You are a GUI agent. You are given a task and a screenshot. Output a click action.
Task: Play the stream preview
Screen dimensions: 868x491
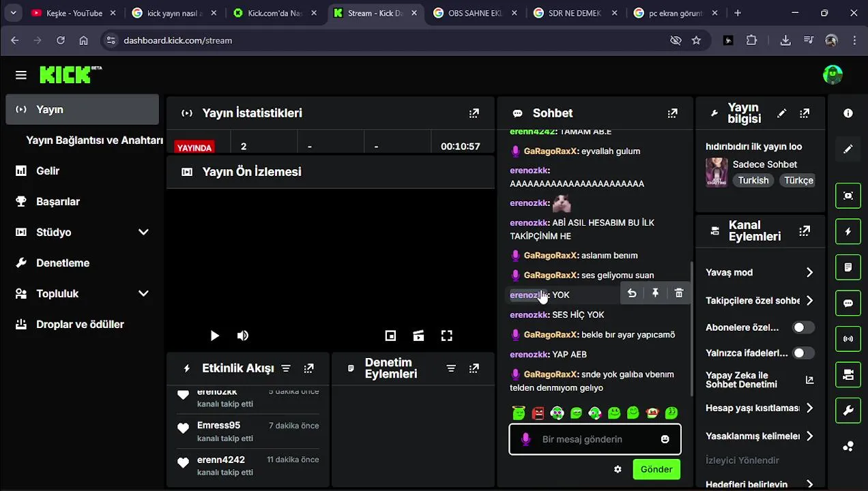click(x=215, y=336)
